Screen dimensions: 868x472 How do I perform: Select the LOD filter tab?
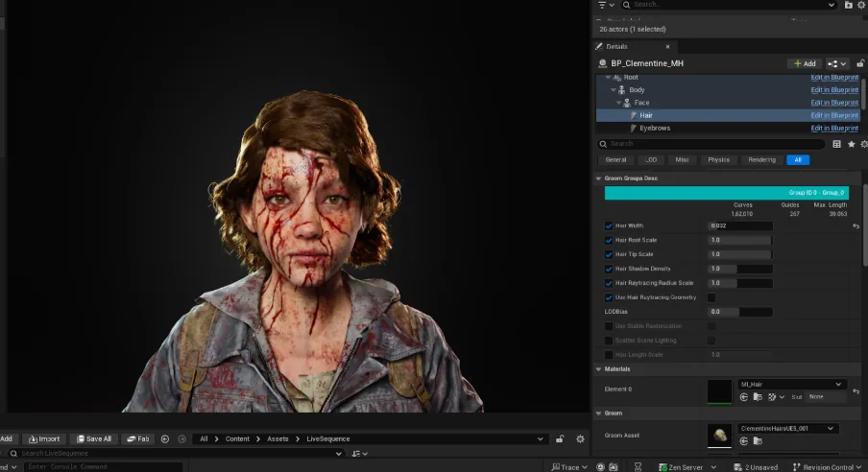pos(651,160)
